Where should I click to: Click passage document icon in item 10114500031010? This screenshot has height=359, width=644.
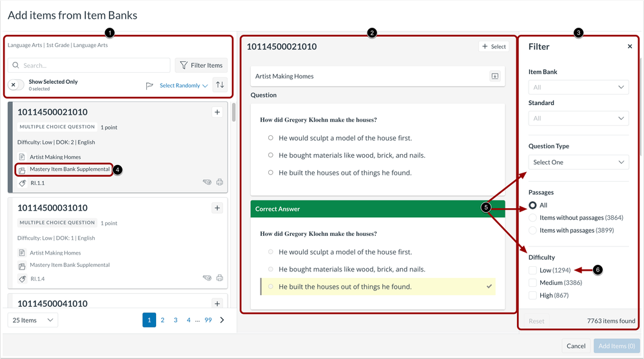[x=22, y=253]
